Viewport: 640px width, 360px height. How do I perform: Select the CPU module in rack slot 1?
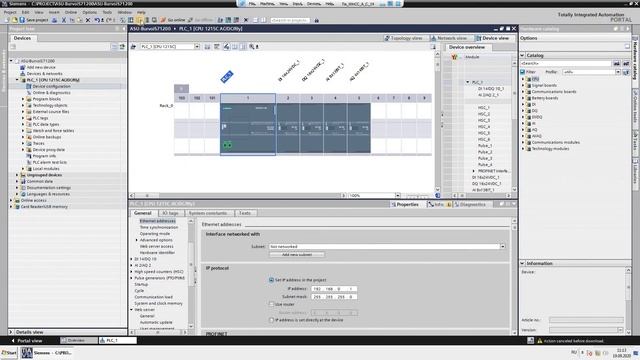point(248,129)
